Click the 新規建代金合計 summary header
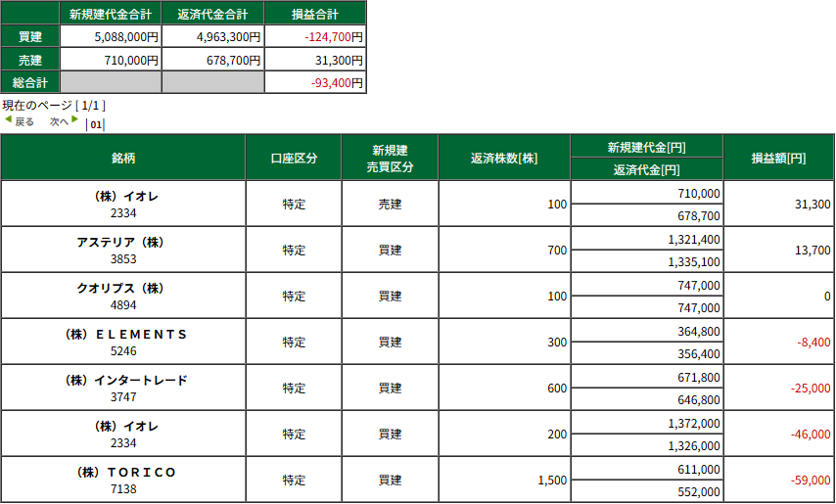836x504 pixels. coord(111,14)
